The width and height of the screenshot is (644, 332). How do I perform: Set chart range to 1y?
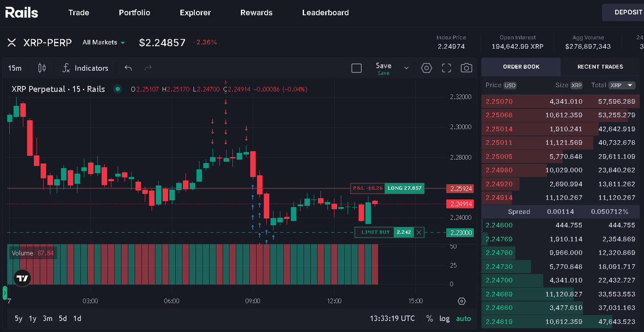coord(33,319)
